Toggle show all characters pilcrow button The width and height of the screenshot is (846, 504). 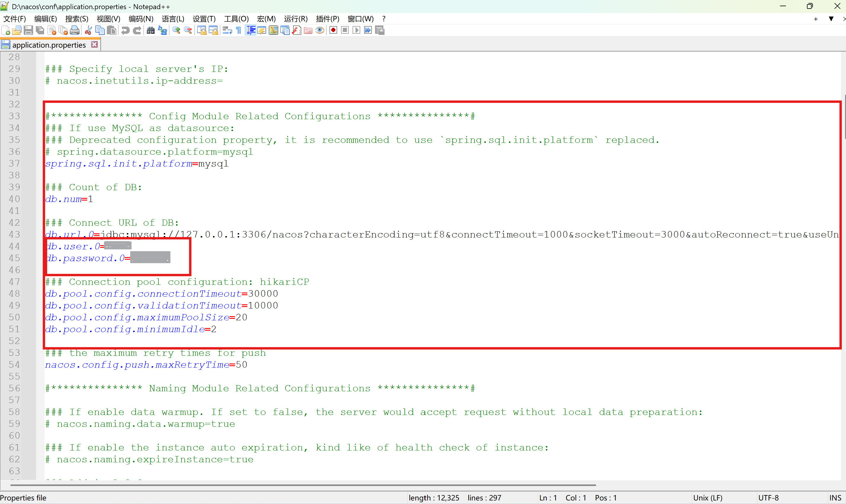(239, 30)
